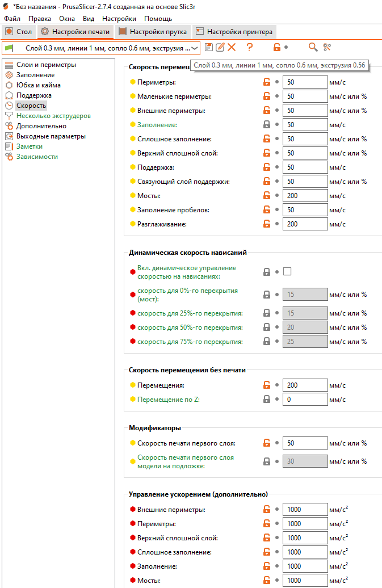Click the Мосты speed field showing 200

coord(305,196)
